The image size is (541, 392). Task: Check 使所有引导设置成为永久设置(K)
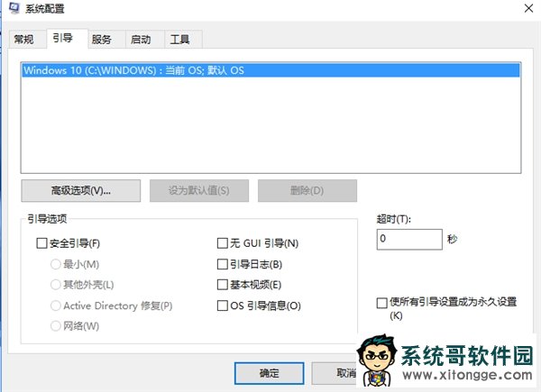pos(382,303)
